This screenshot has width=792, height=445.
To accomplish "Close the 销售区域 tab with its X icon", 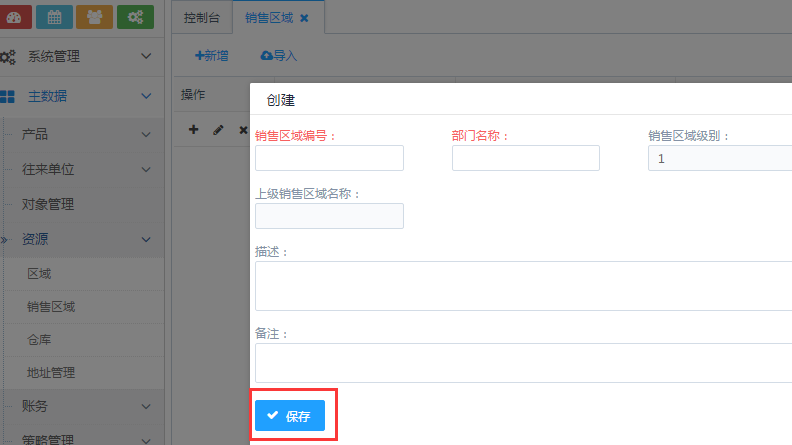I will pyautogui.click(x=304, y=19).
